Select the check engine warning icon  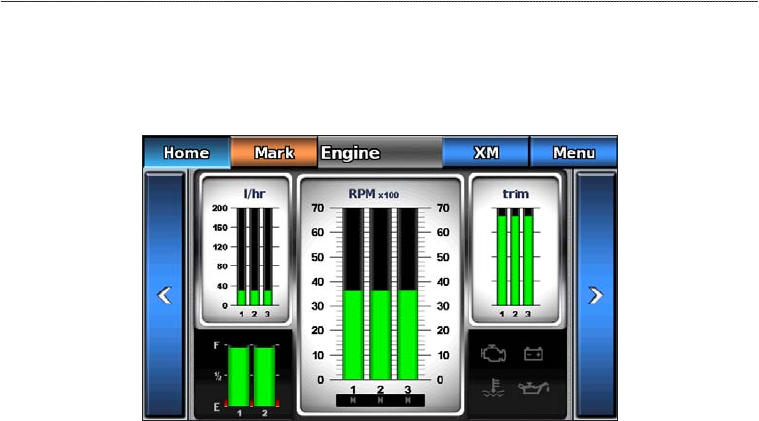(x=494, y=354)
